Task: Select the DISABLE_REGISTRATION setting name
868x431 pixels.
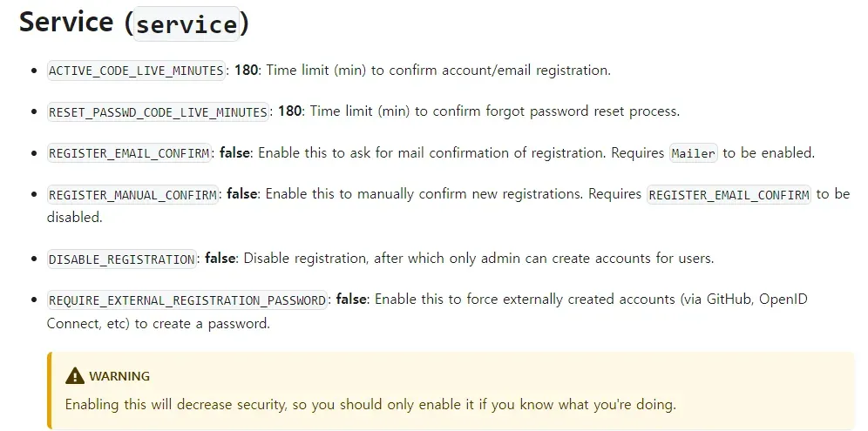Action: pyautogui.click(x=122, y=259)
